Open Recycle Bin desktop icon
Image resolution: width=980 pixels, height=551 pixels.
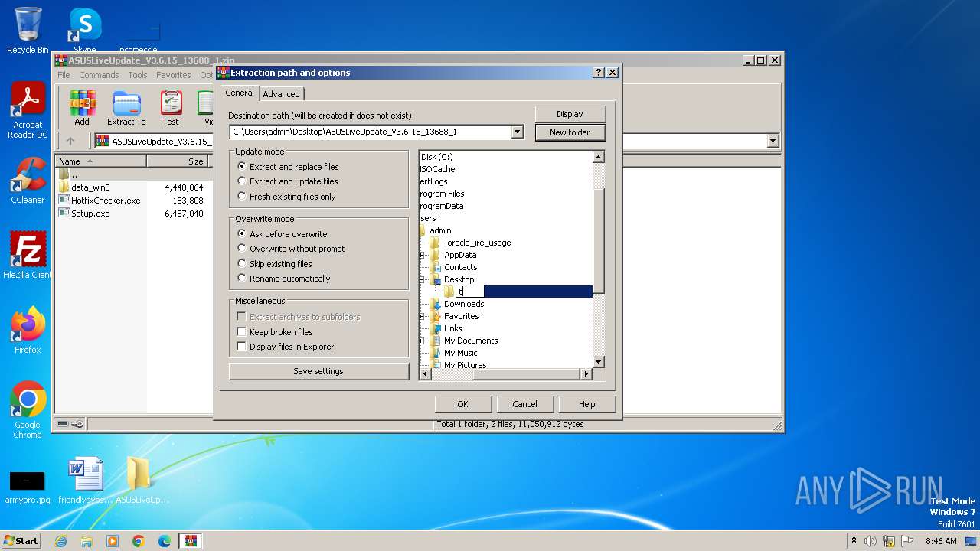pos(28,31)
